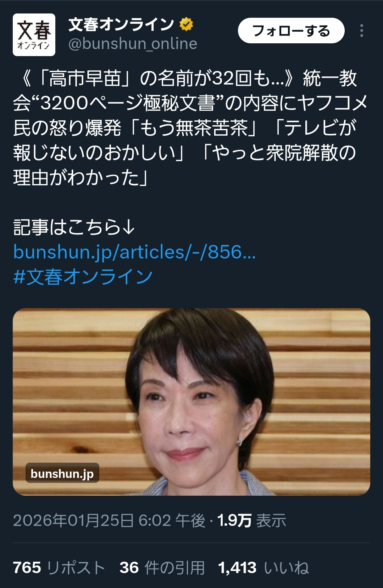
Task: Open the 文春オンライン profile avatar logo
Action: (34, 35)
